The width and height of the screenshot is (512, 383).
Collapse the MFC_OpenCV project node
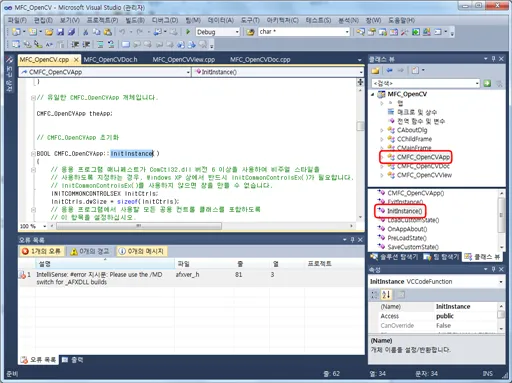(x=373, y=94)
